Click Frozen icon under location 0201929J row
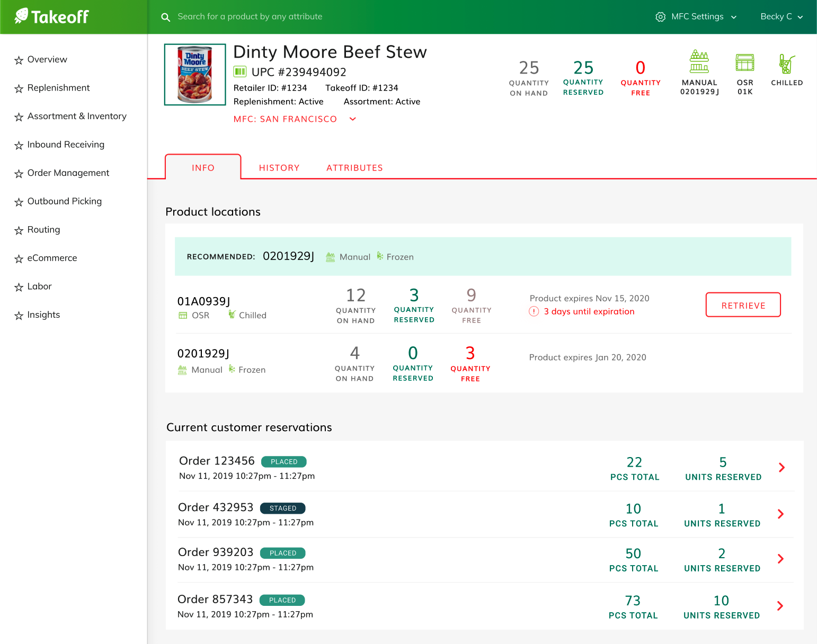This screenshot has width=817, height=644. 232,369
